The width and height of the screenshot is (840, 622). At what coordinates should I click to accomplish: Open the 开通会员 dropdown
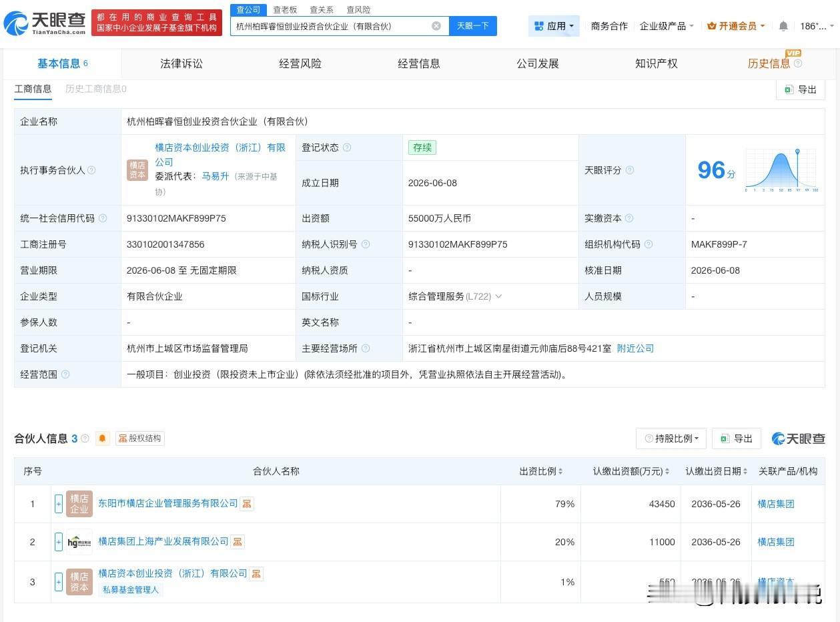coord(736,26)
